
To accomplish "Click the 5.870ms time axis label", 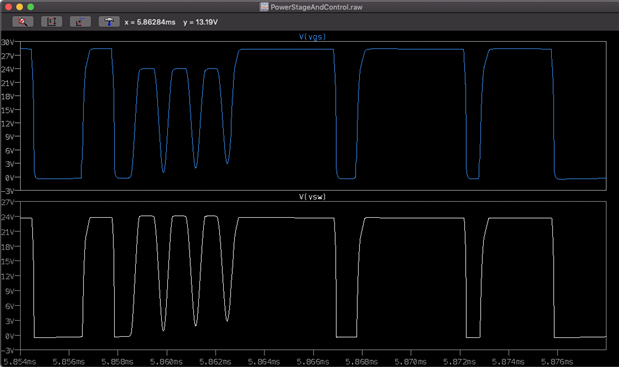I will coord(411,361).
